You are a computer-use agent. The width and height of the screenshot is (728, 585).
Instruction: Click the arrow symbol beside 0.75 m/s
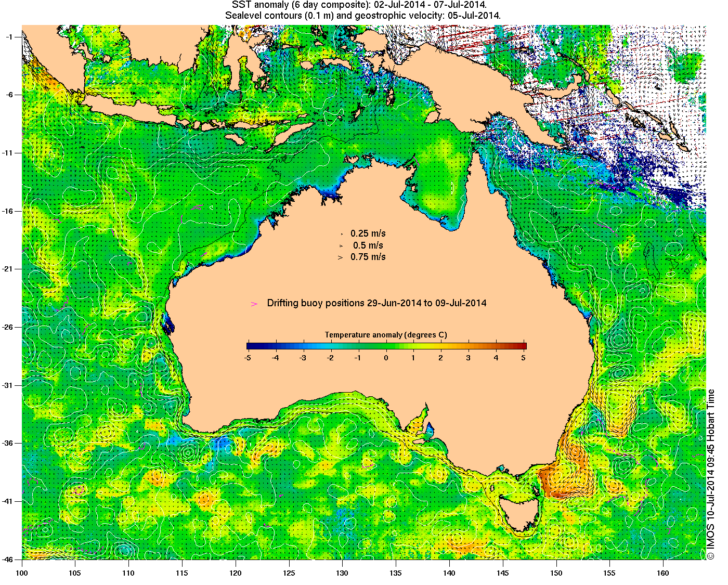click(341, 257)
